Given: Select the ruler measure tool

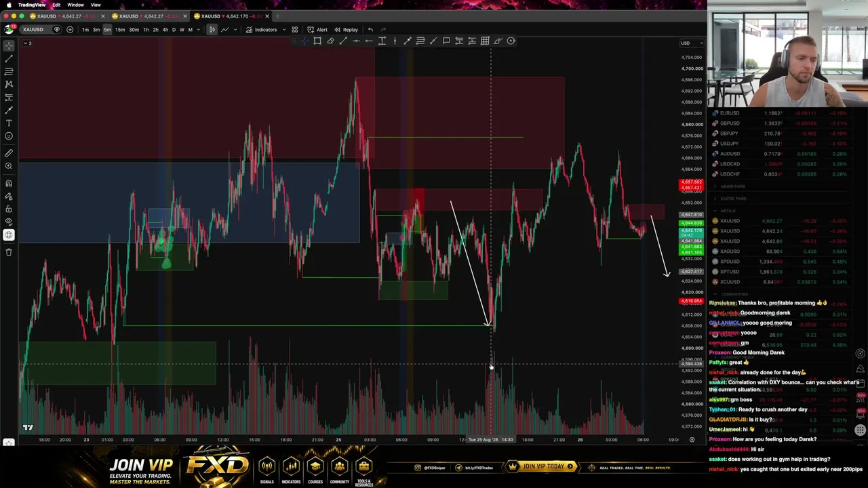Looking at the screenshot, I should coord(9,153).
